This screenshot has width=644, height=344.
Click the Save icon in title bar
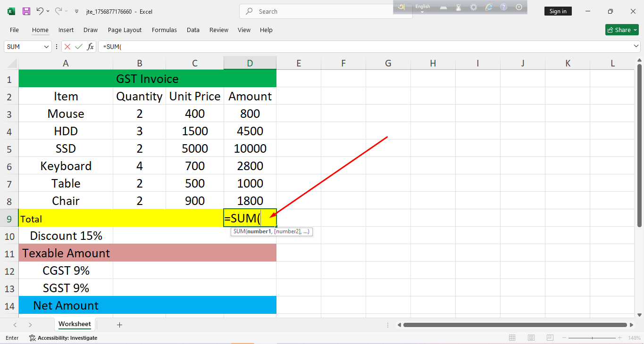click(26, 11)
